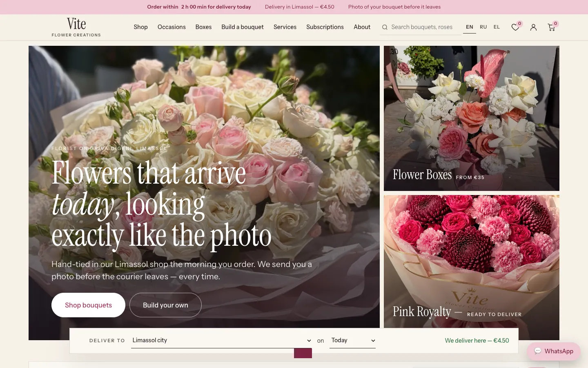Expand the Today delivery date dropdown
Image resolution: width=588 pixels, height=368 pixels.
coord(352,340)
